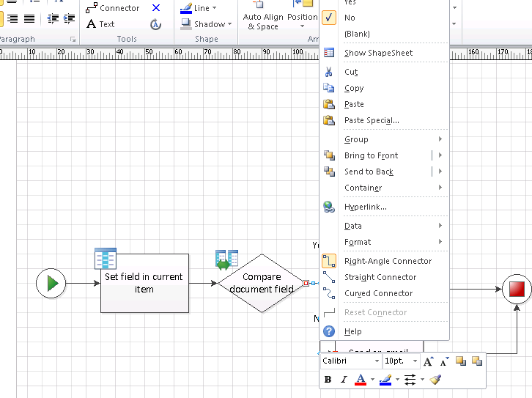Toggle Right-Angle Connector style
This screenshot has width=532, height=398.
(385, 261)
